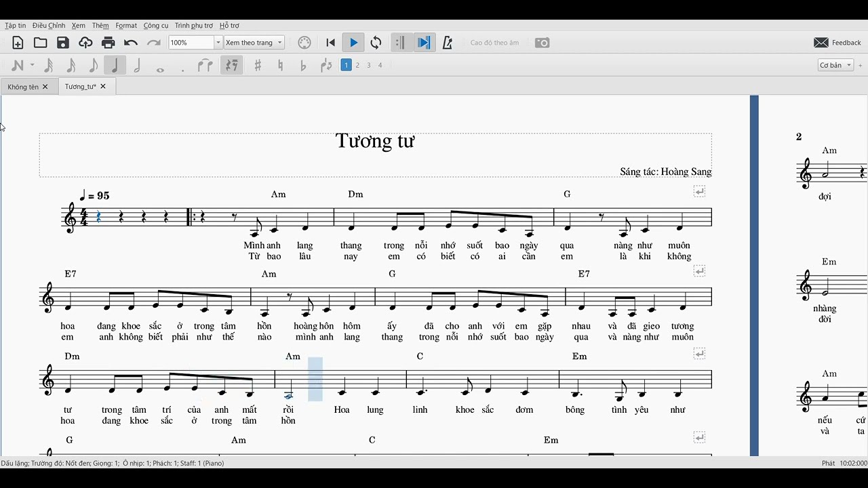Open the Tập tin menu
Image resolution: width=868 pixels, height=488 pixels.
click(16, 26)
